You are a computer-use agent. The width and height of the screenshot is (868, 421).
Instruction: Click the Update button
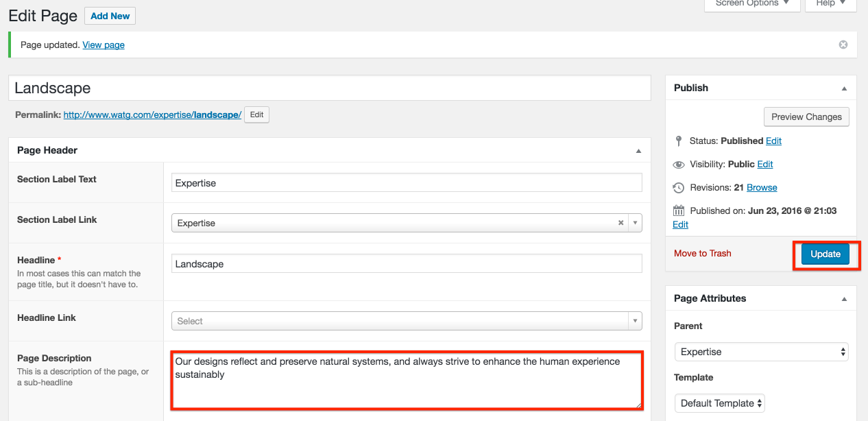[x=825, y=254]
